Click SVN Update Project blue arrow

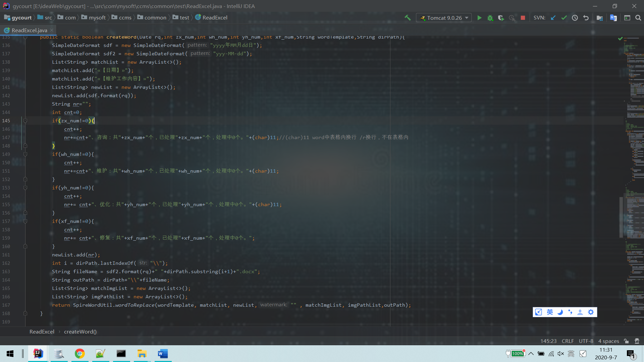pos(553,18)
